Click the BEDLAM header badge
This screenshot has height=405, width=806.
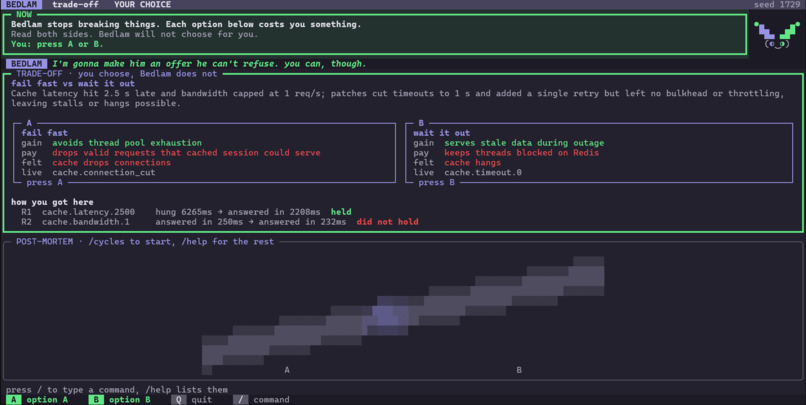tap(21, 5)
